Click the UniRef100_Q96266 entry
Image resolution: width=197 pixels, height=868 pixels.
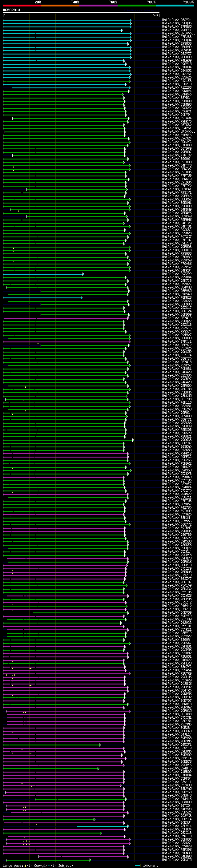pyautogui.click(x=177, y=460)
